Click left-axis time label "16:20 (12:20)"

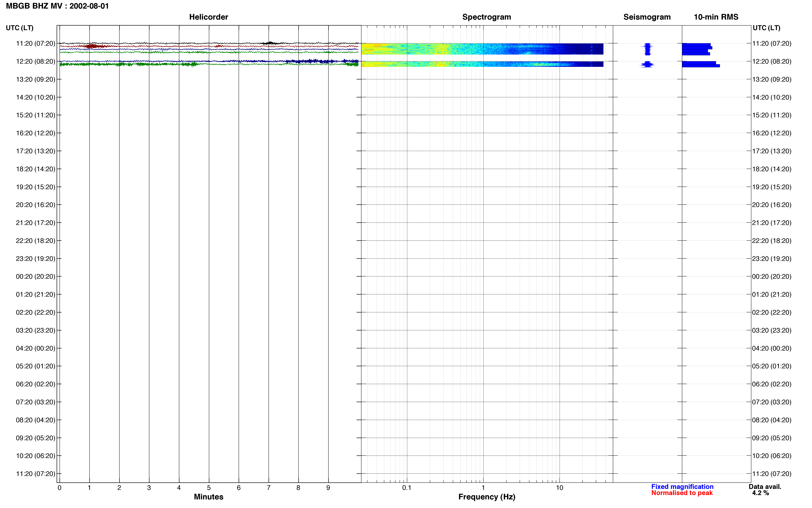click(35, 133)
